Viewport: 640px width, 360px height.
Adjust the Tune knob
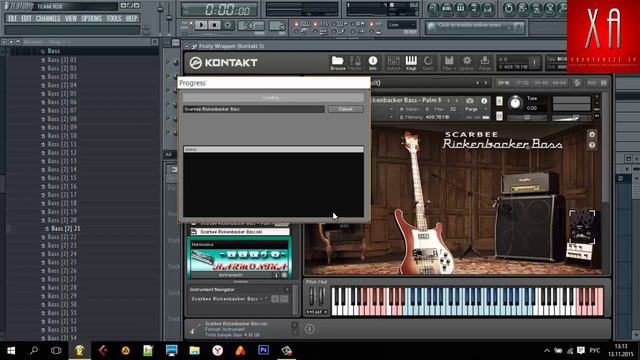coord(515,102)
